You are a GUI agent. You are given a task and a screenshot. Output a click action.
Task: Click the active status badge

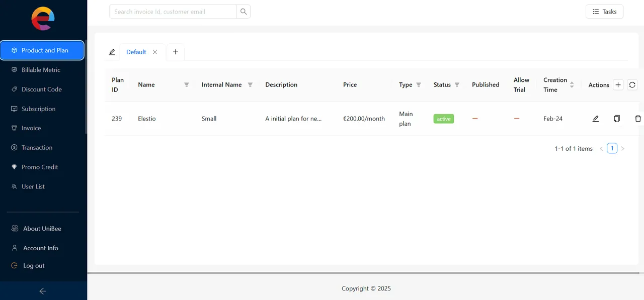[444, 119]
